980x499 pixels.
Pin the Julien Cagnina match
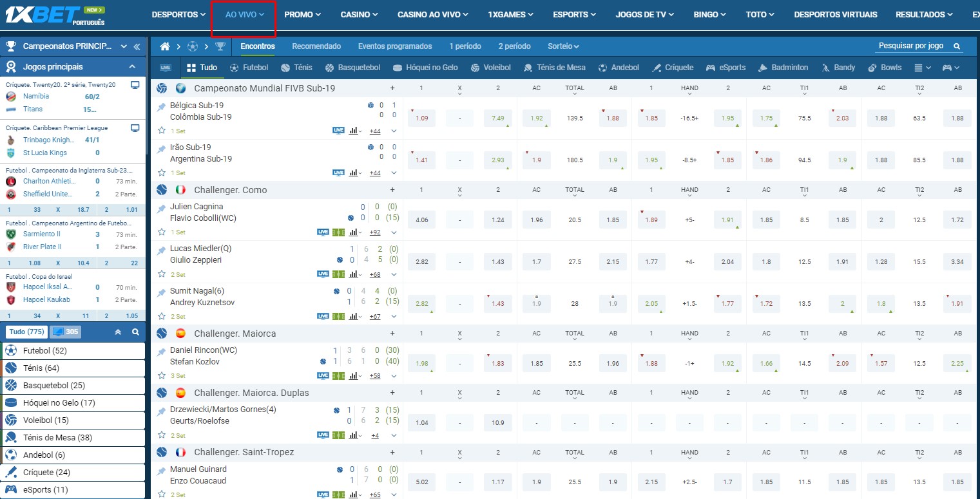point(161,209)
